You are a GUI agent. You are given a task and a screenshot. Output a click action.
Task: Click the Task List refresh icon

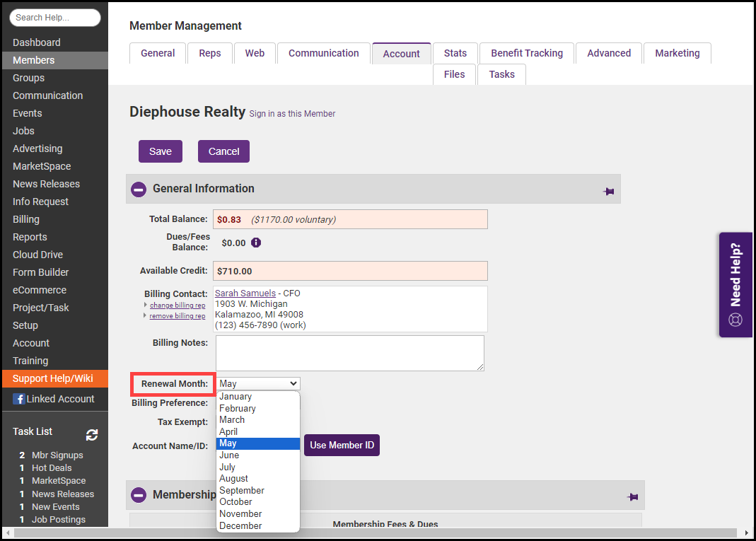pyautogui.click(x=92, y=435)
